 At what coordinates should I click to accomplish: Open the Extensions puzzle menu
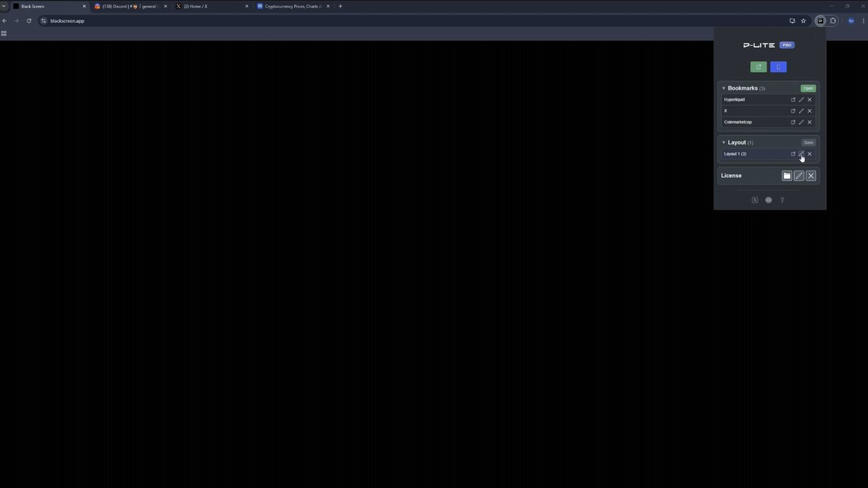coord(833,21)
